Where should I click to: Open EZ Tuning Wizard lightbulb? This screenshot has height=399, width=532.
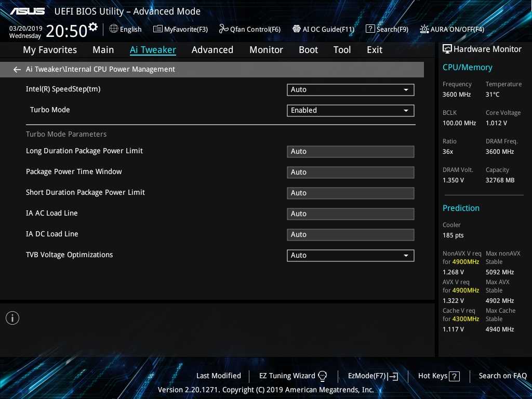[322, 376]
